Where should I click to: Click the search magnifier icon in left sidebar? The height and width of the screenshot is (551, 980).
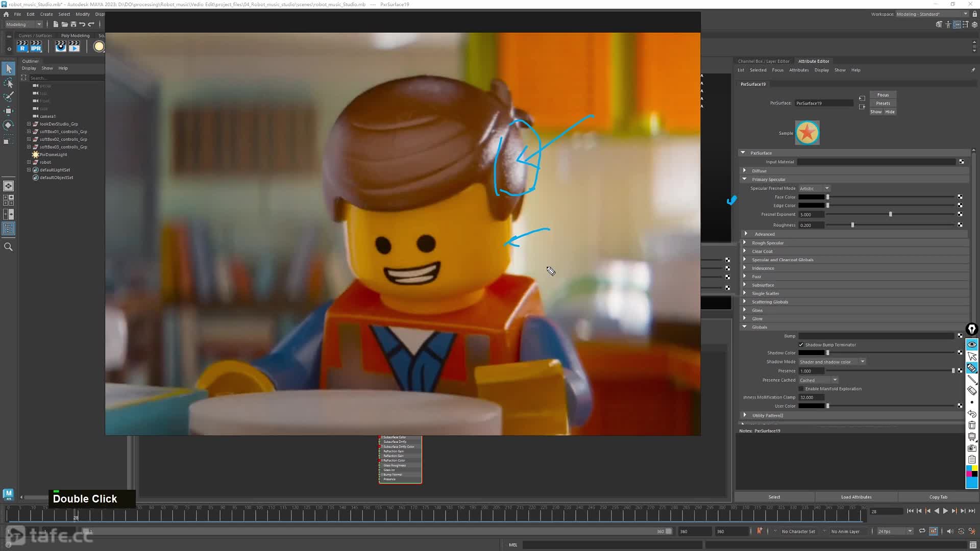[9, 247]
